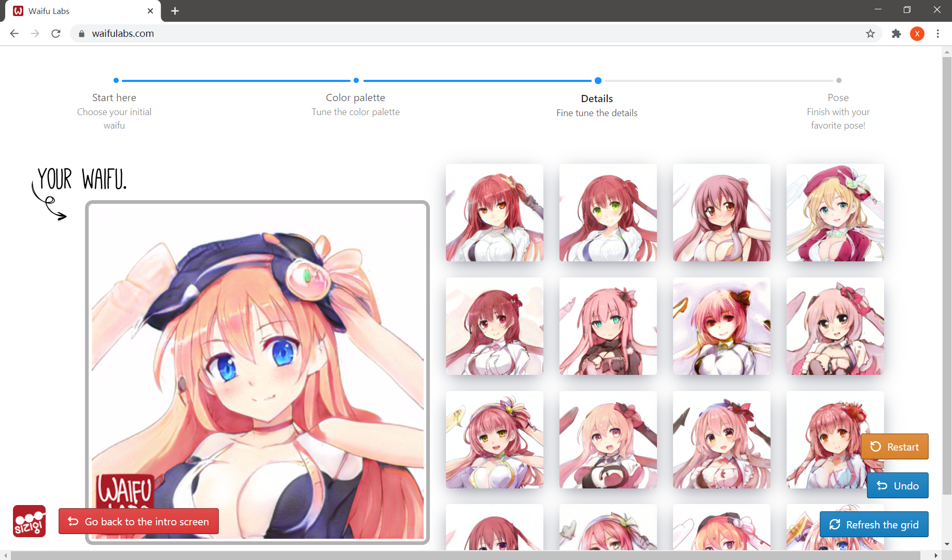Close the Waifu Labs tab
The height and width of the screenshot is (560, 952).
[x=150, y=11]
